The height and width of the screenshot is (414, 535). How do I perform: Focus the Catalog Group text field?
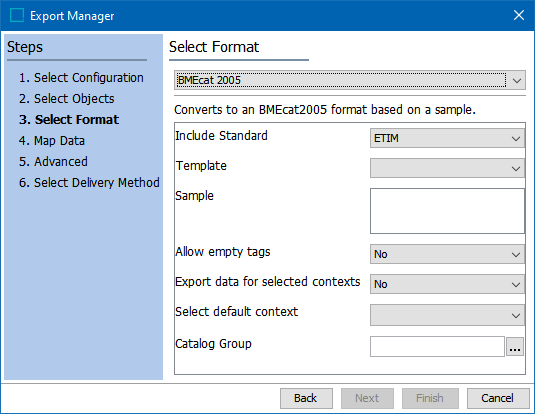tap(437, 347)
